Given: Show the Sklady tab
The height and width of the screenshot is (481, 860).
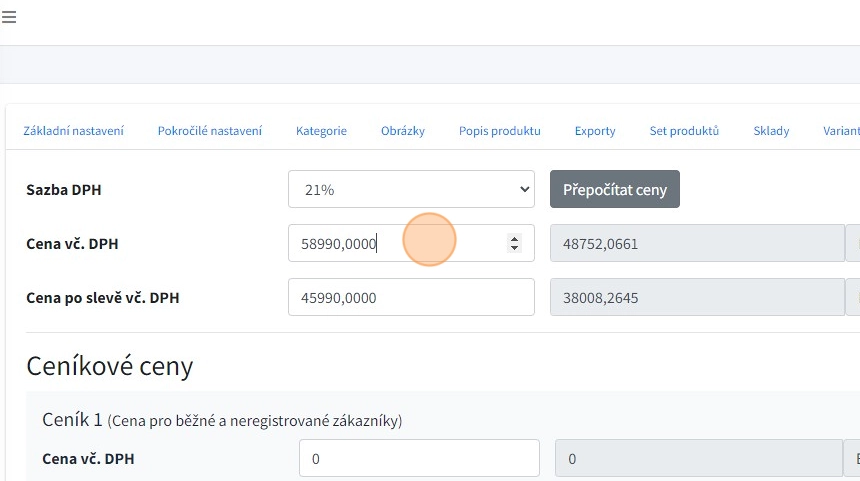Looking at the screenshot, I should tap(771, 131).
